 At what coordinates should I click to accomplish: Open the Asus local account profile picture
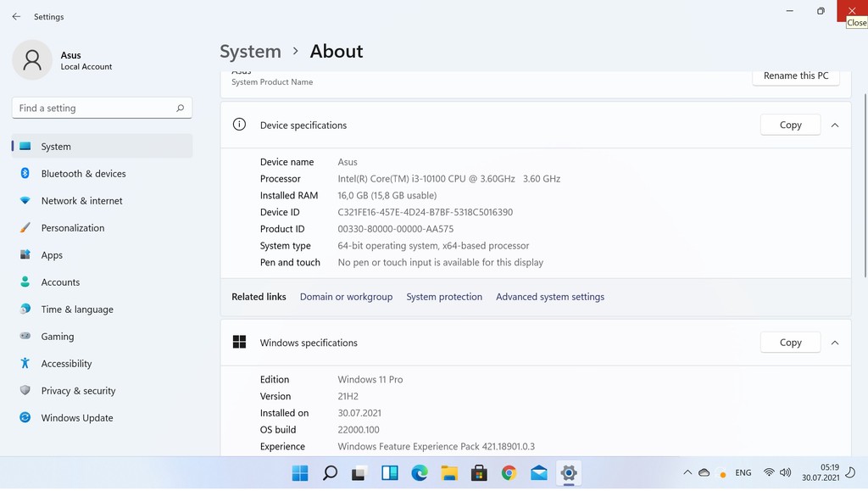(32, 59)
